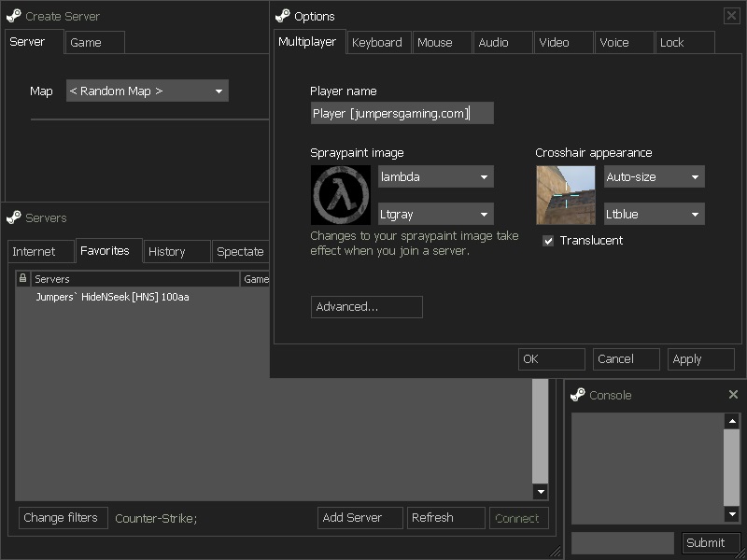747x560 pixels.
Task: Expand the Auto-size crosshair dropdown
Action: (654, 176)
